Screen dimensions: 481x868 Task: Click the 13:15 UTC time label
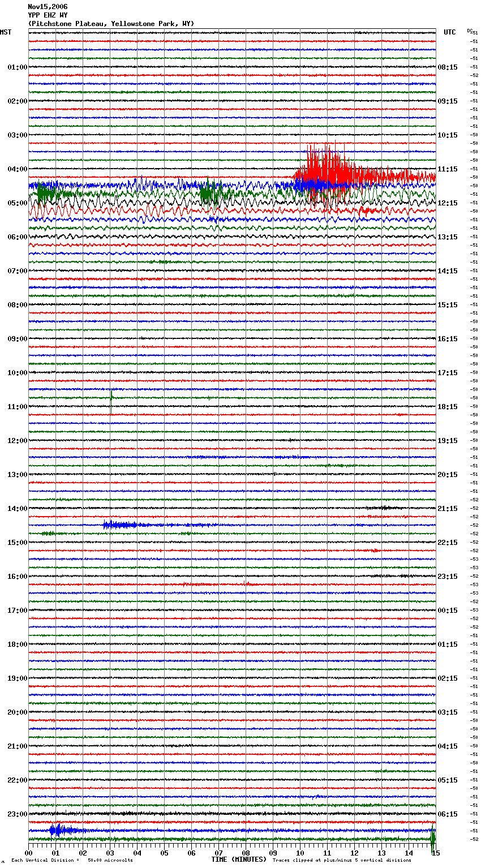(x=448, y=237)
